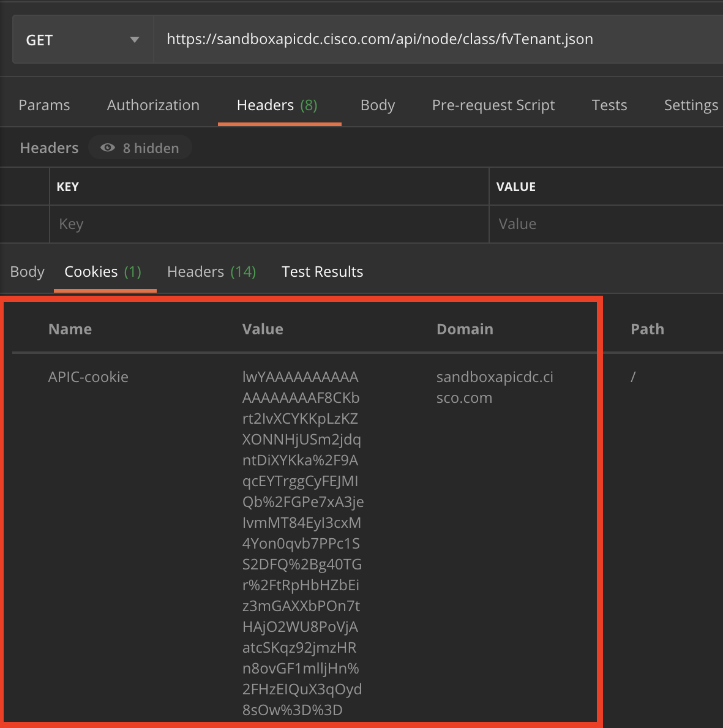The height and width of the screenshot is (728, 723).
Task: Switch to the Authorization tab
Action: [x=153, y=105]
